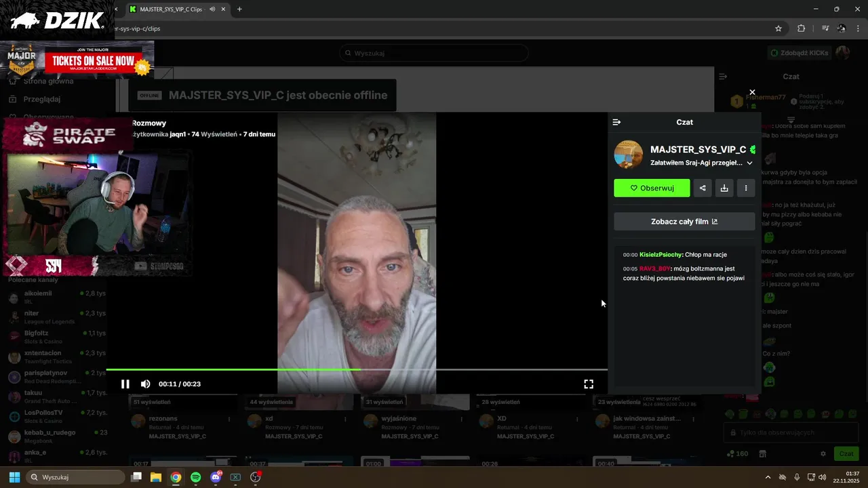Open OBS Studio from the taskbar

256,477
